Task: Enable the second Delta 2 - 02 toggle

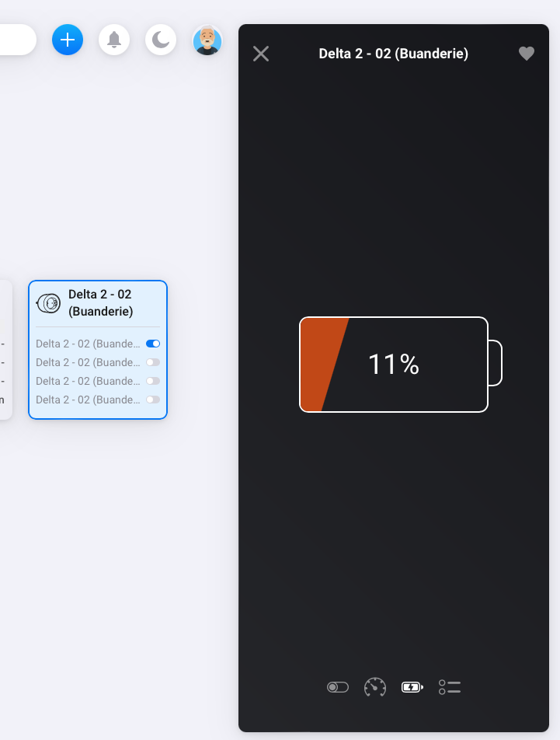Action: tap(153, 362)
